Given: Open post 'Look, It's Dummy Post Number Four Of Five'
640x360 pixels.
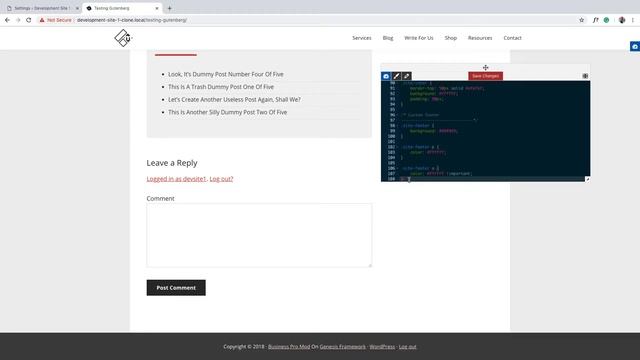Looking at the screenshot, I should [x=226, y=74].
